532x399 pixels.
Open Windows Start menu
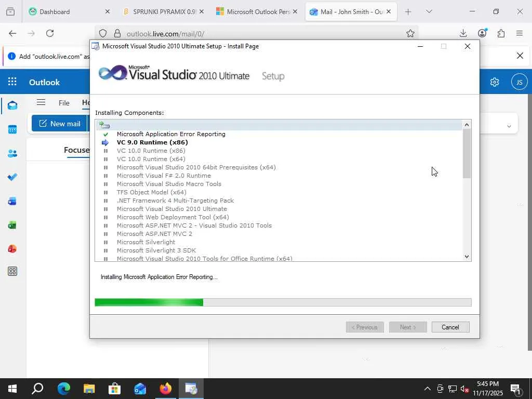point(12,389)
